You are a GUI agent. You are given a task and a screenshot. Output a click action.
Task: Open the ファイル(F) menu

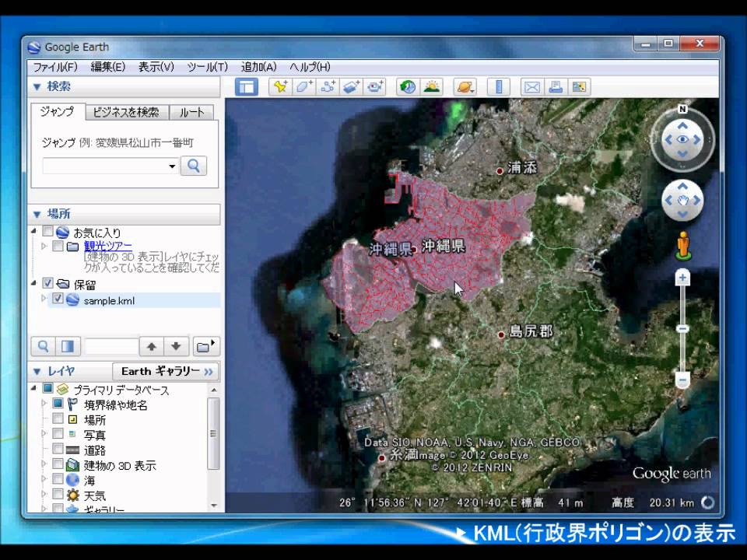tap(55, 67)
